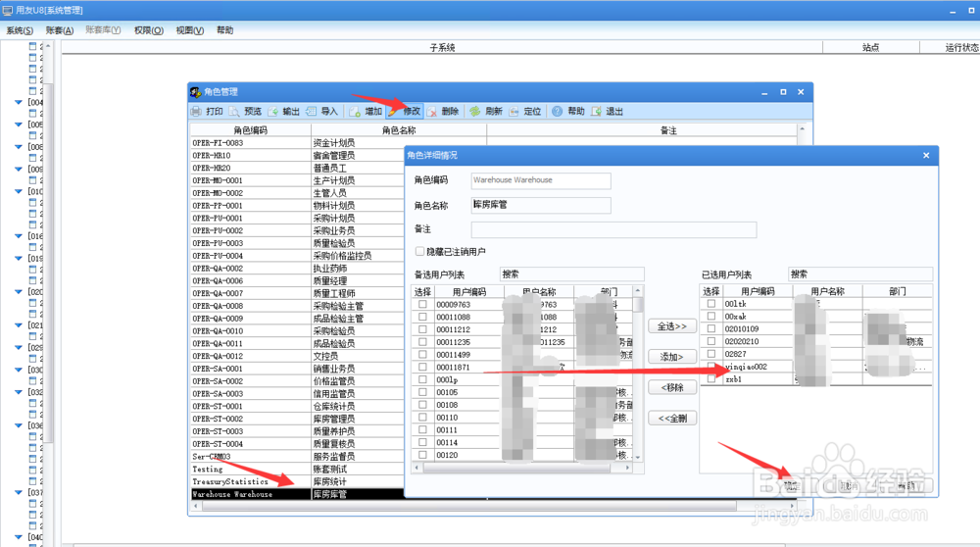
Task: Check candidate user 0001p
Action: [x=422, y=379]
